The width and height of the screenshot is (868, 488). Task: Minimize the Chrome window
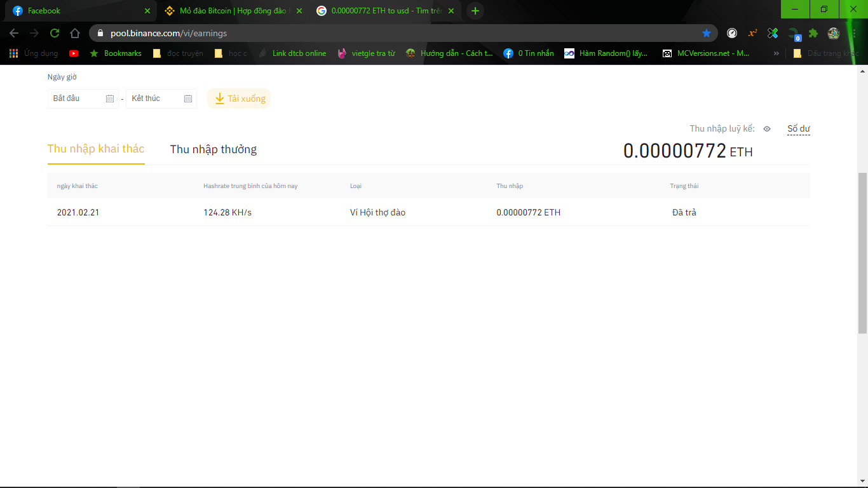[x=795, y=9]
